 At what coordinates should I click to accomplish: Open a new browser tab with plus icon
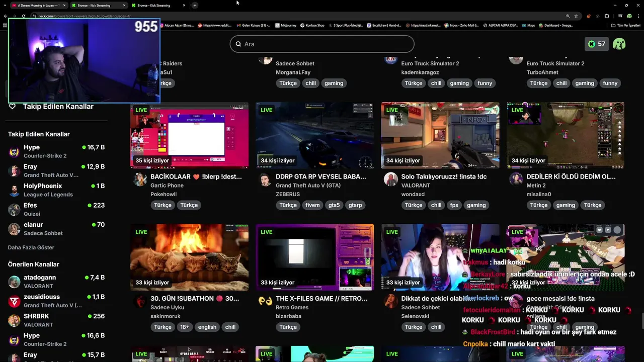(x=195, y=6)
